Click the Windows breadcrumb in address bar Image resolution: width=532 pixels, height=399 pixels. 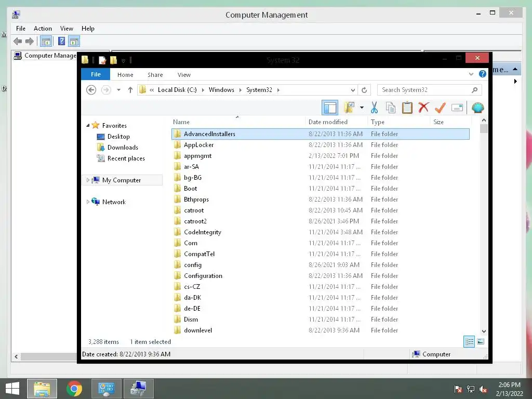[221, 90]
